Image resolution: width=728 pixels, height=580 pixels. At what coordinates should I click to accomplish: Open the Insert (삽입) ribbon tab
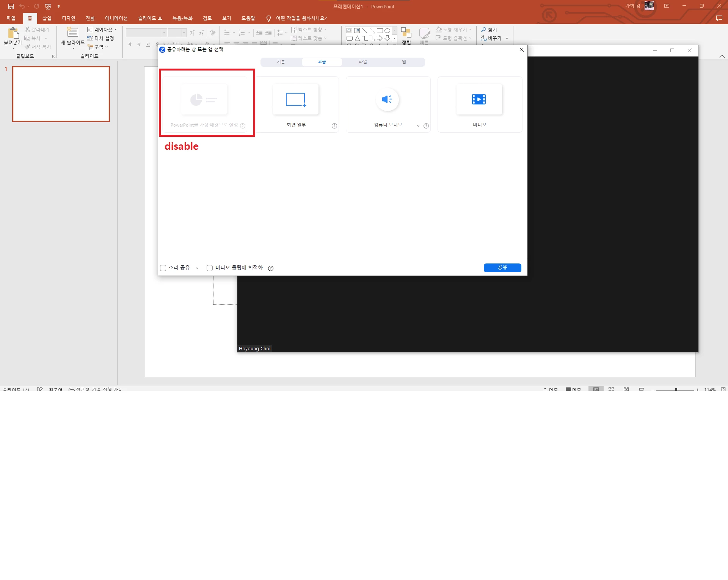[47, 18]
